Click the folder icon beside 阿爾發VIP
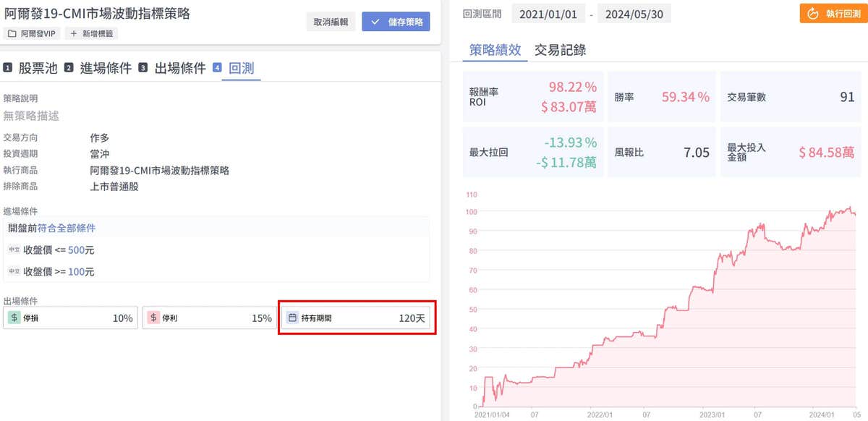 coord(12,33)
